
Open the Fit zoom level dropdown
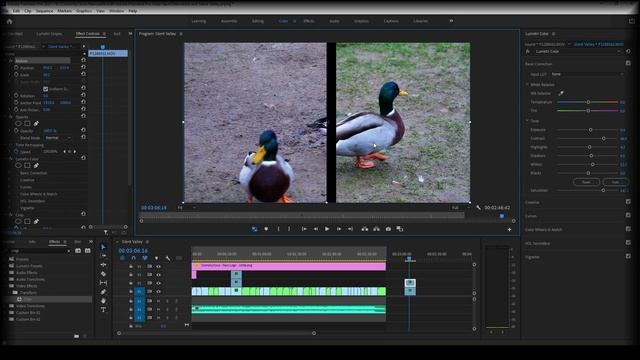[x=187, y=208]
